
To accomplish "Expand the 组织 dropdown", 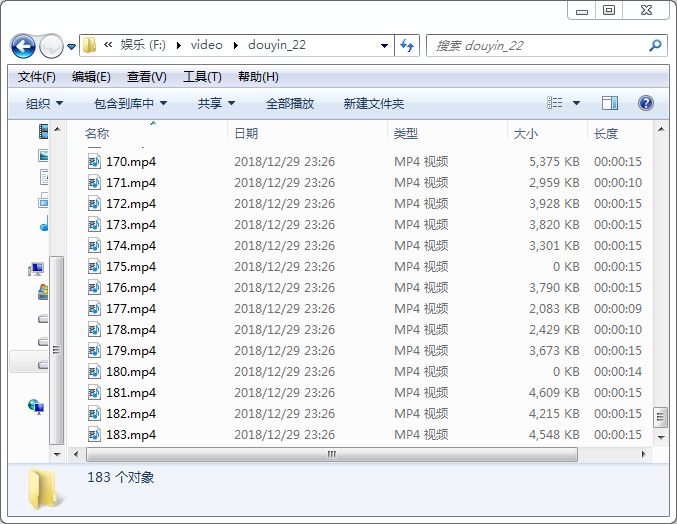I will (x=44, y=104).
